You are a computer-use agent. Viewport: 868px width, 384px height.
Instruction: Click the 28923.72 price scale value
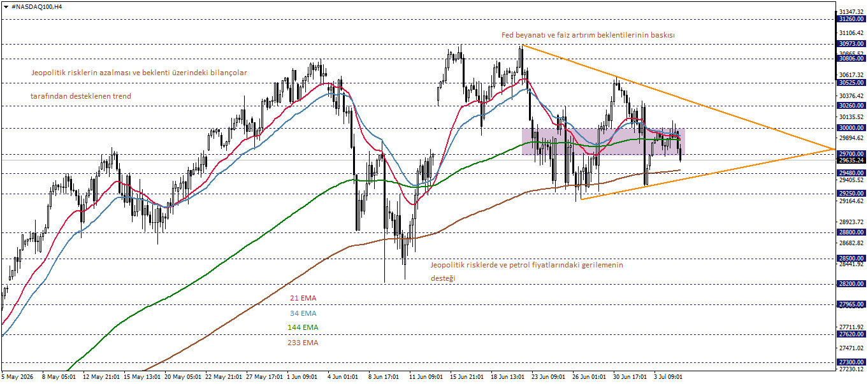point(851,222)
